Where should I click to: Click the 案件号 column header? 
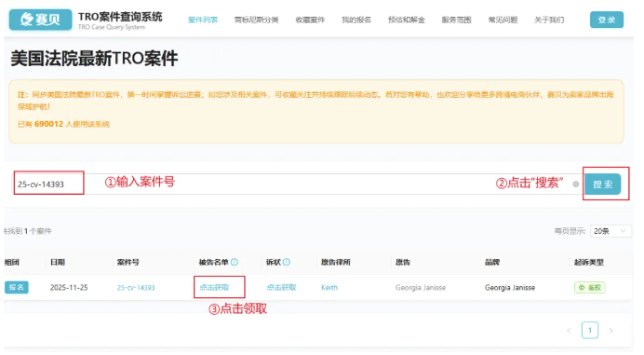click(x=127, y=262)
